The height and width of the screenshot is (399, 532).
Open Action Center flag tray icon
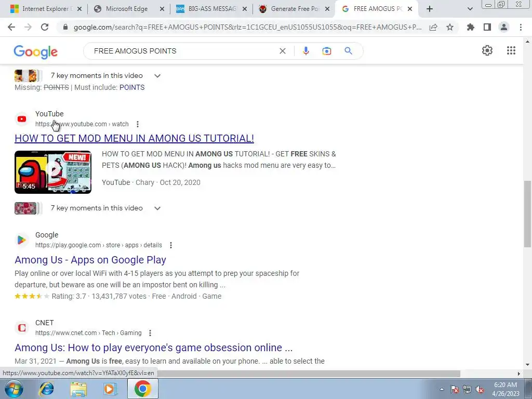[454, 390]
